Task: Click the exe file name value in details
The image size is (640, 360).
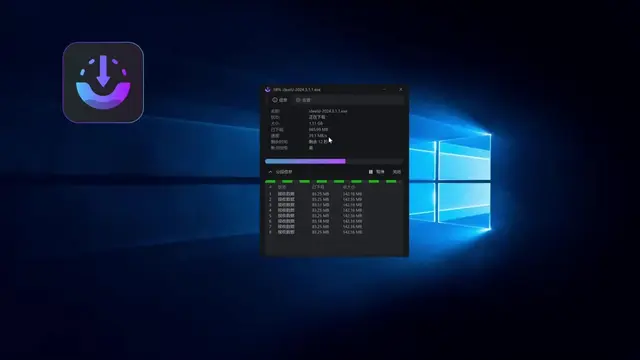Action: pos(328,111)
